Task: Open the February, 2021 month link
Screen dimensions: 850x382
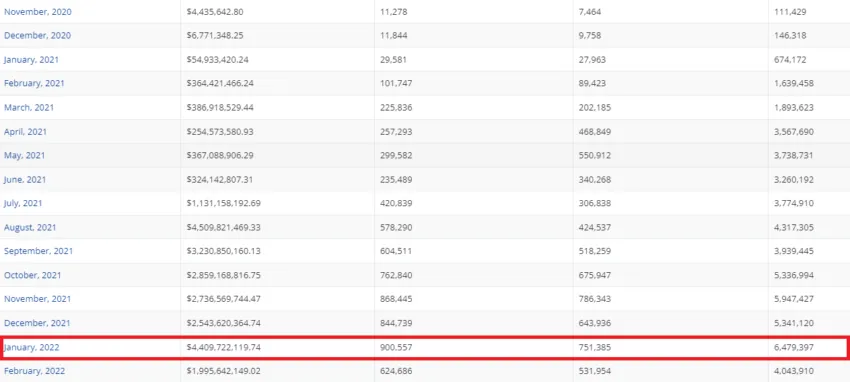Action: pyautogui.click(x=34, y=83)
